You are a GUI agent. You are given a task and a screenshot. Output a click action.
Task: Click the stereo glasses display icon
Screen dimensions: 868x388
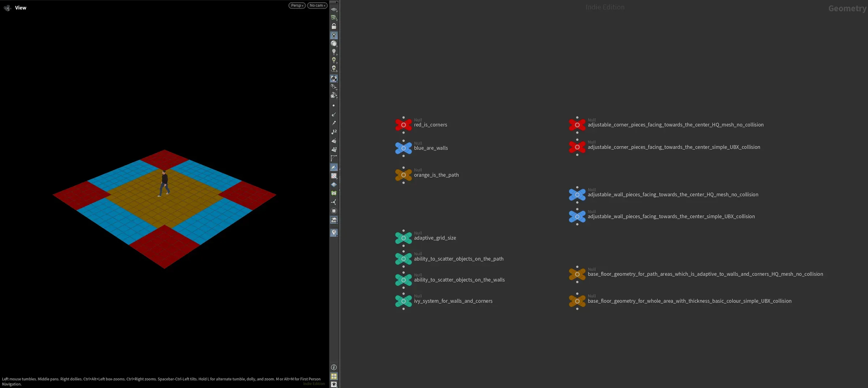tap(334, 87)
